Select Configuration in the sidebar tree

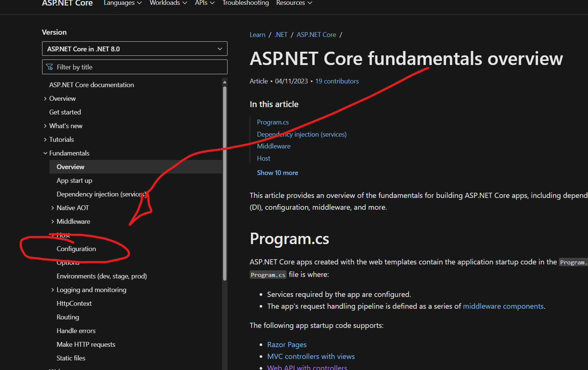click(x=76, y=249)
